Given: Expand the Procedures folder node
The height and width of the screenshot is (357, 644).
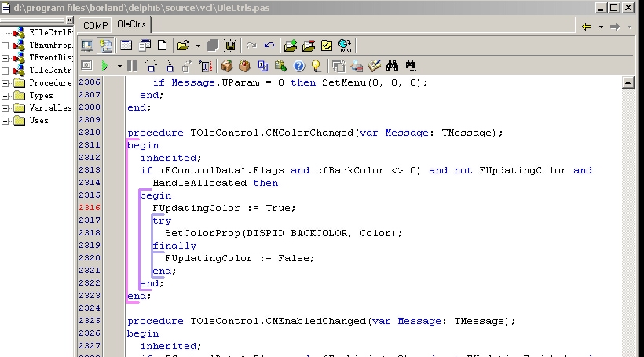Looking at the screenshot, I should [x=5, y=82].
